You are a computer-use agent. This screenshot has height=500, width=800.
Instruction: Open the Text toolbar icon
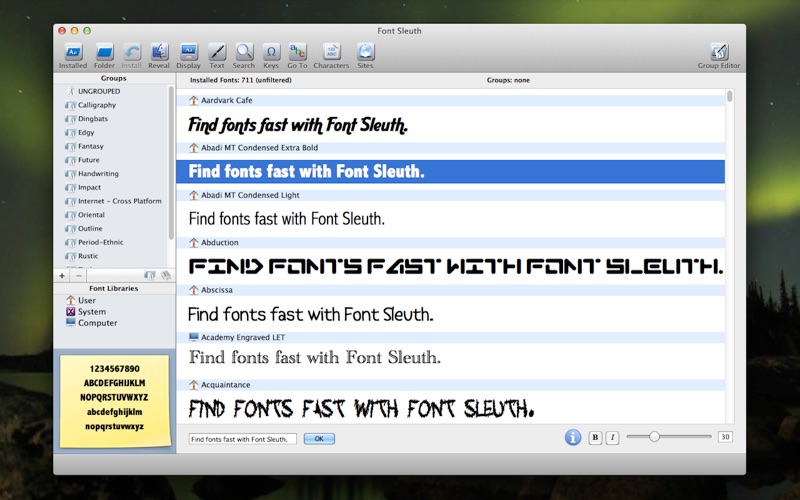[217, 53]
